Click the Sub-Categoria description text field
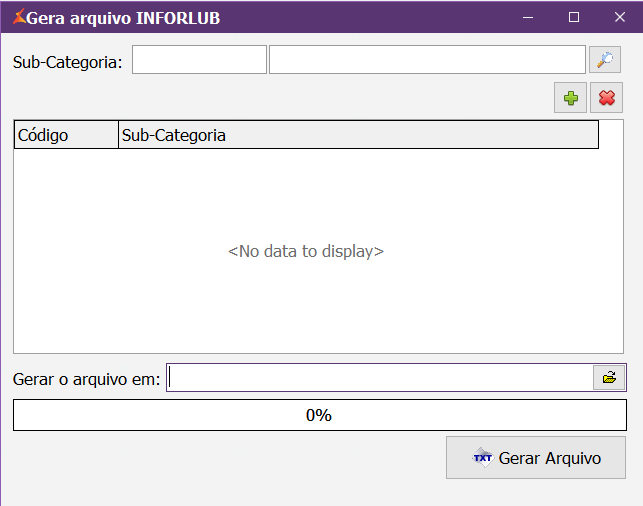 coord(426,60)
